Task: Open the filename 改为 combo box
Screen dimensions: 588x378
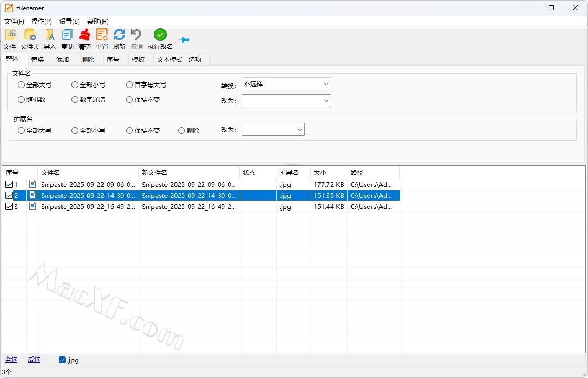Action: point(286,100)
